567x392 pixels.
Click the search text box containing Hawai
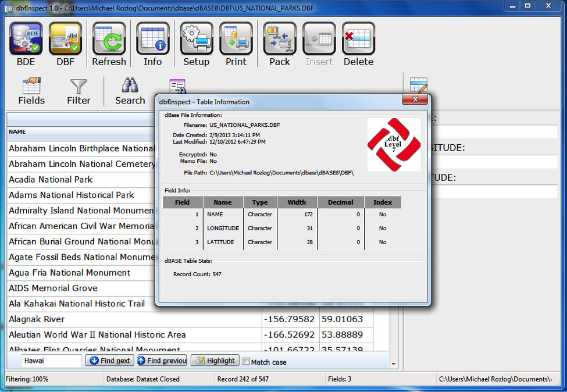point(51,361)
